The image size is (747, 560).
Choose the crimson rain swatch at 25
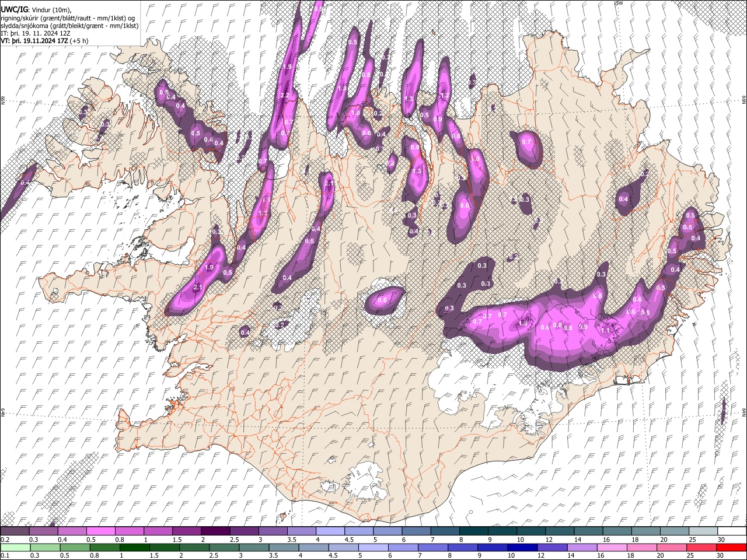pos(702,547)
